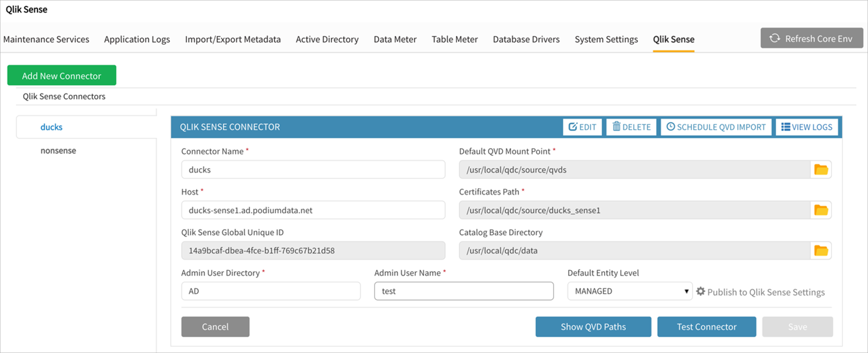Open Schedule QVD Import

tap(716, 127)
